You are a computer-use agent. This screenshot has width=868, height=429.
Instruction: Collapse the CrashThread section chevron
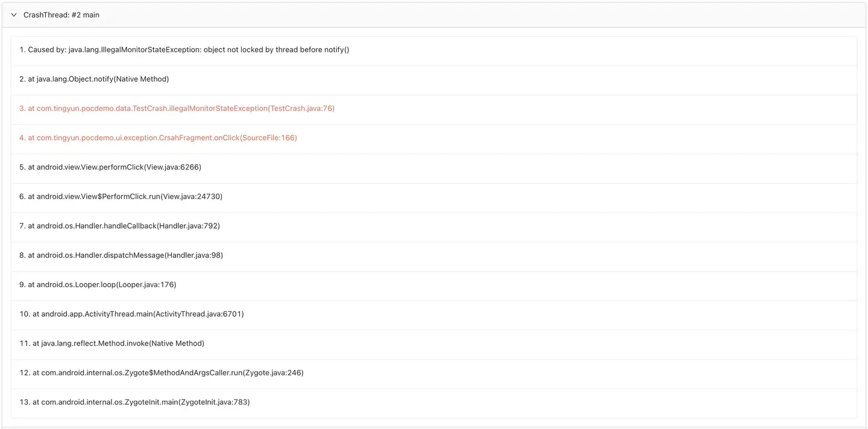(14, 15)
